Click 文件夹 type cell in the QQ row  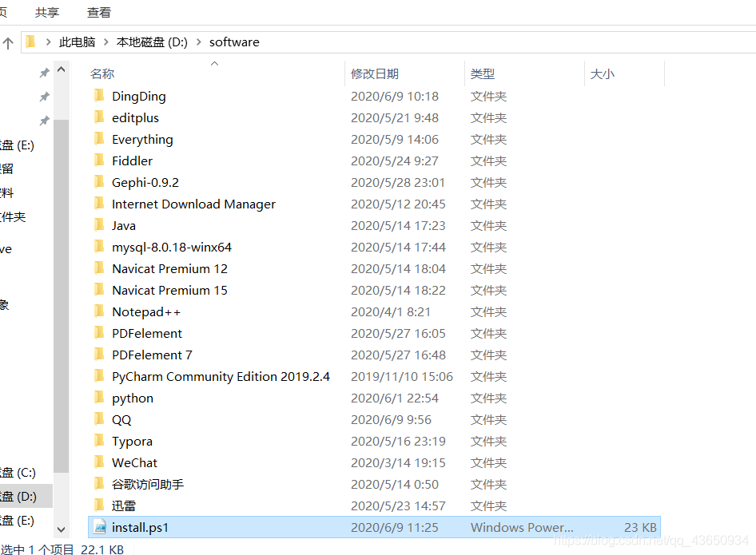coord(488,419)
